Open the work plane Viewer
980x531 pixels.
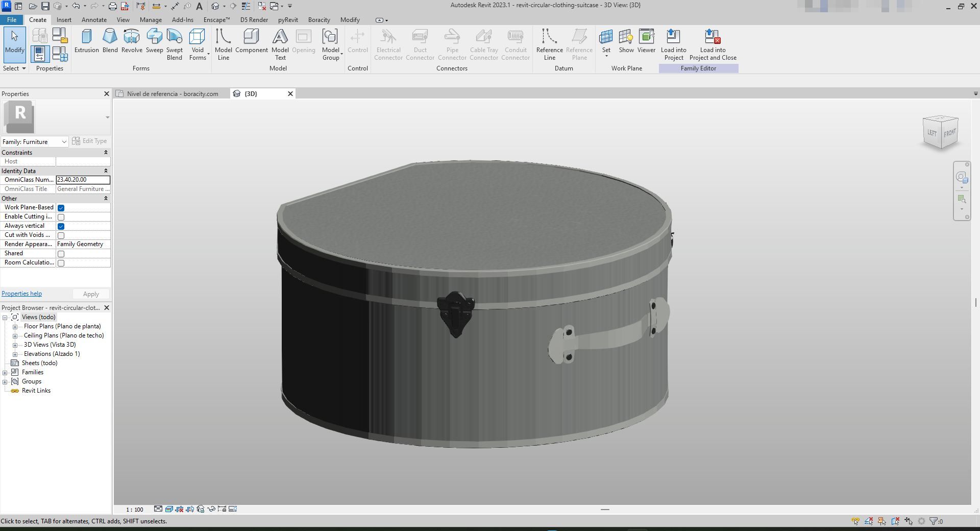[x=646, y=41]
